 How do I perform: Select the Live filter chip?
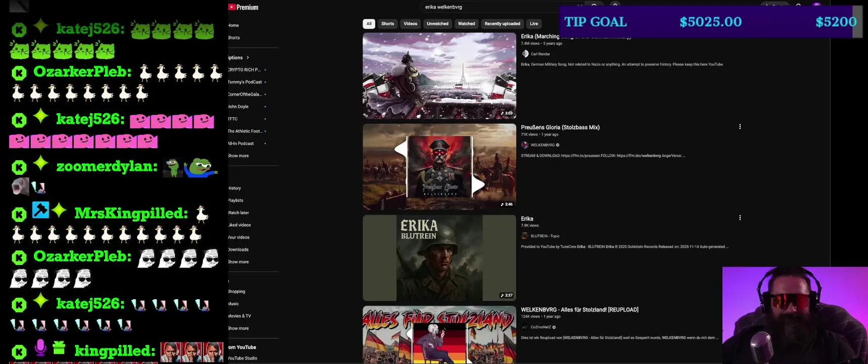tap(534, 24)
